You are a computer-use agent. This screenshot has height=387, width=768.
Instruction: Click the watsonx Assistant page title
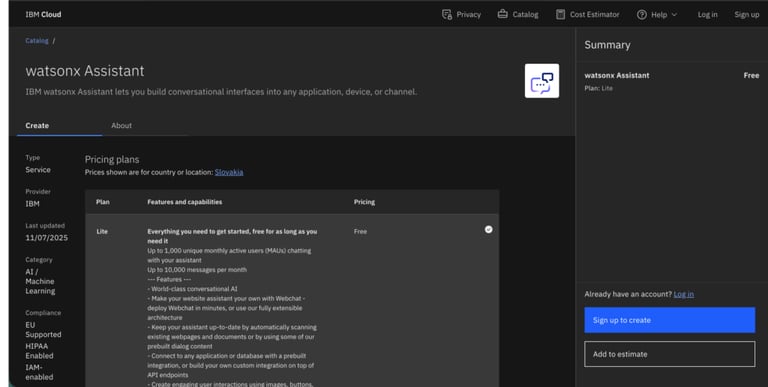pos(85,71)
